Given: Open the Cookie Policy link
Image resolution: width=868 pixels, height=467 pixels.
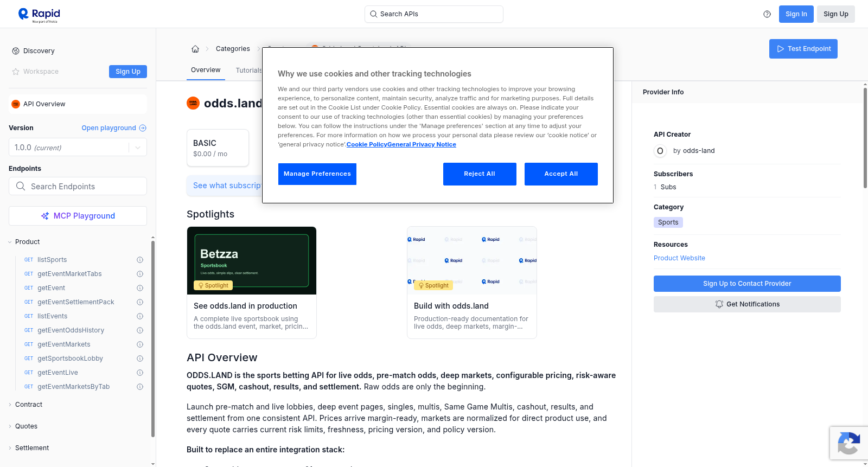Looking at the screenshot, I should (x=367, y=144).
